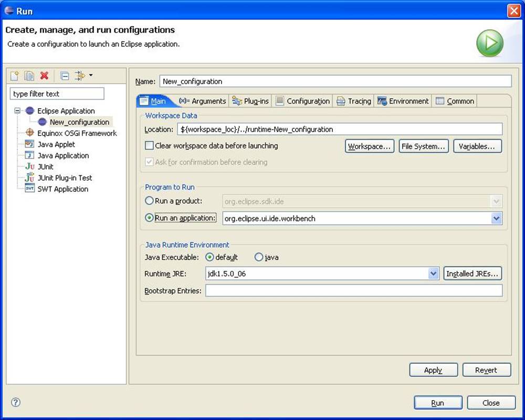Click the Collapse All toolbar icon

[x=65, y=76]
